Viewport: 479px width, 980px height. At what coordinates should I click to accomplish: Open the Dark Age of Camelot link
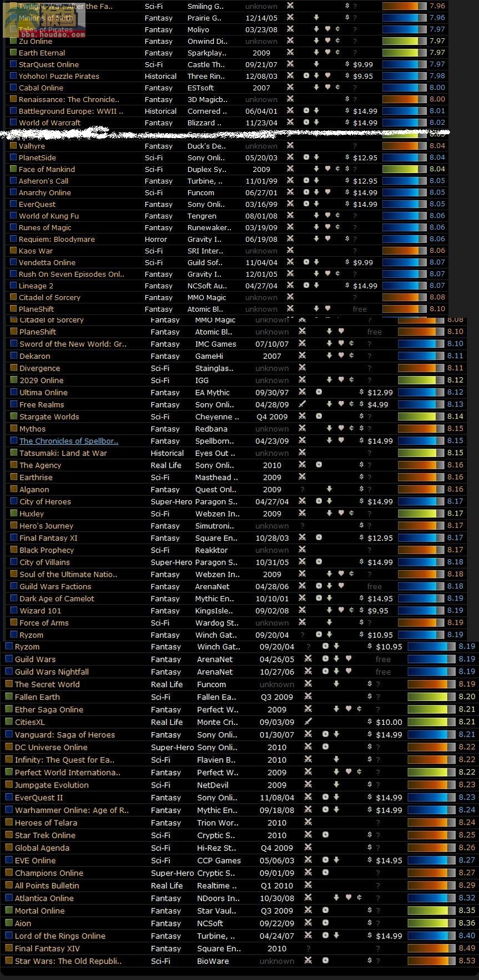tap(57, 598)
